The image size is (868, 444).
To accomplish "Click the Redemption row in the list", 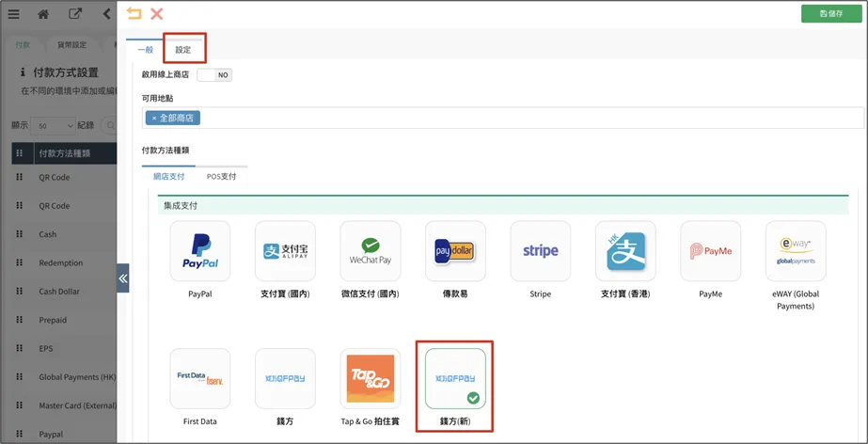I will pyautogui.click(x=64, y=263).
